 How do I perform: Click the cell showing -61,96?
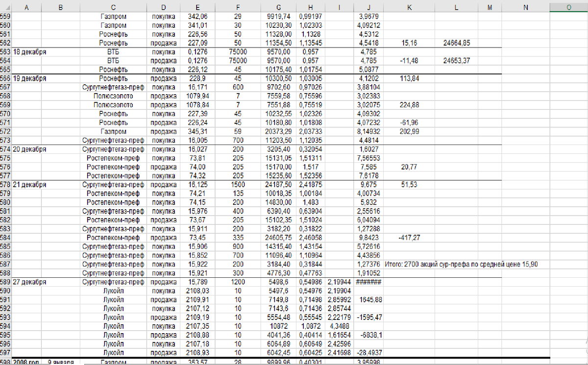(409, 122)
